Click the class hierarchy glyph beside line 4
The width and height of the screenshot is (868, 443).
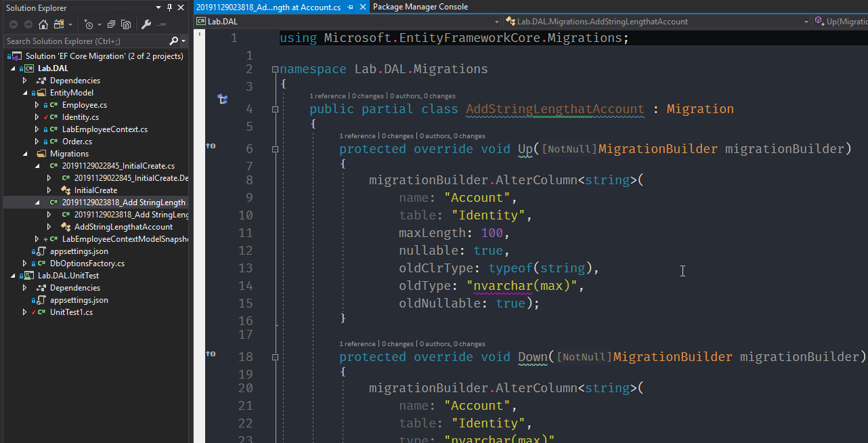[x=222, y=100]
